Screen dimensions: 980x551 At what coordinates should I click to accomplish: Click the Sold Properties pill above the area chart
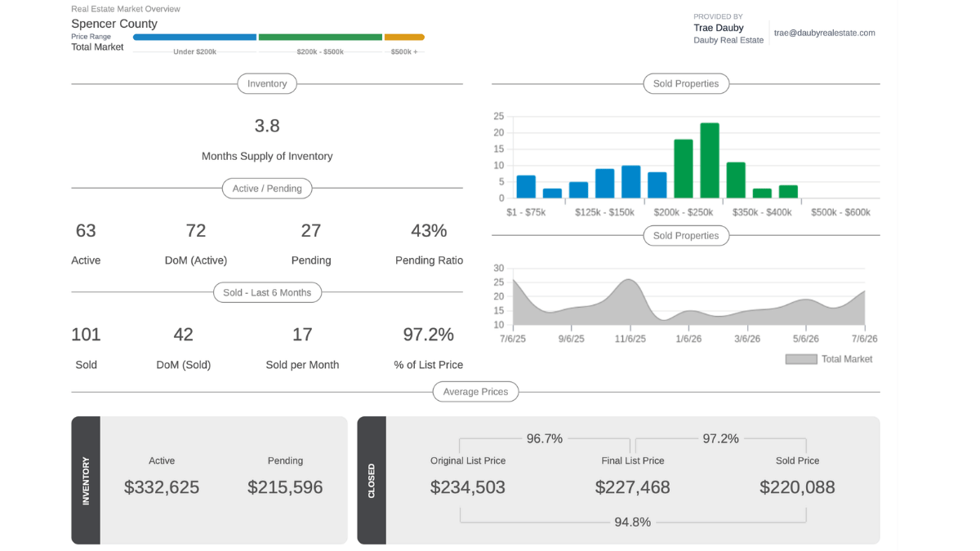[x=686, y=236]
